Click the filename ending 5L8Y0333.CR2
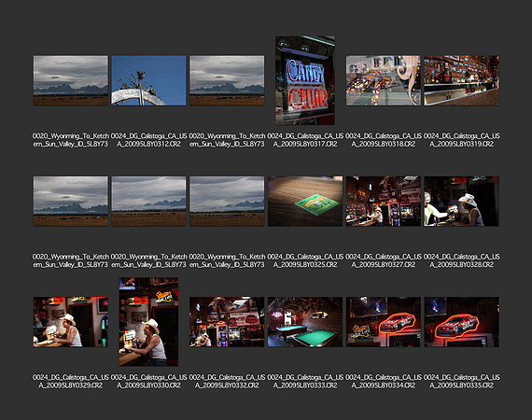The height and width of the screenshot is (420, 532). click(305, 382)
